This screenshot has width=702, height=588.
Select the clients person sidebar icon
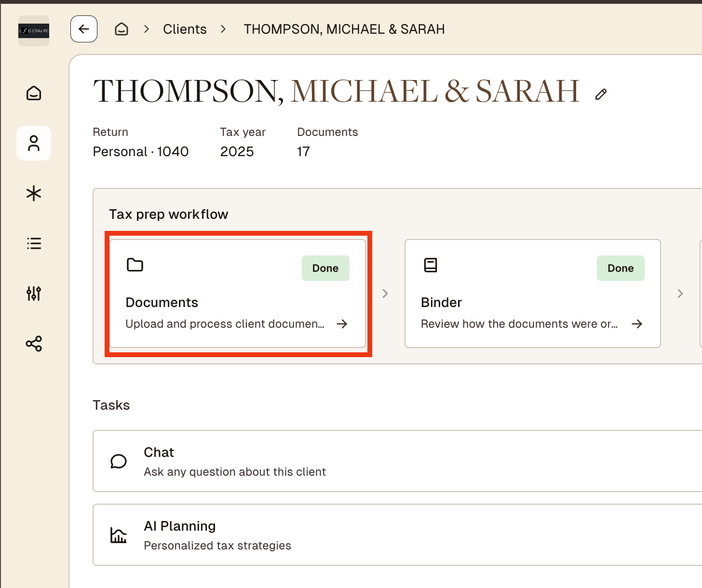point(34,143)
